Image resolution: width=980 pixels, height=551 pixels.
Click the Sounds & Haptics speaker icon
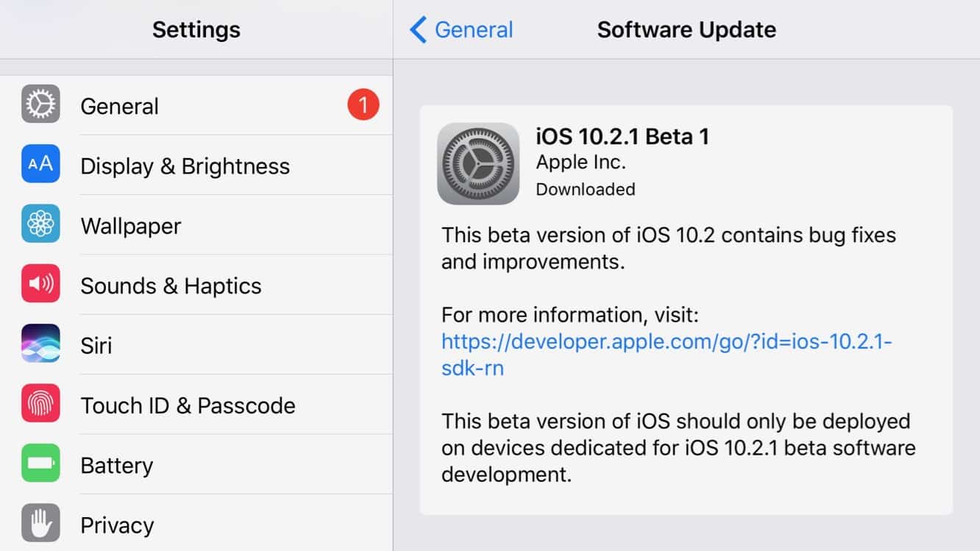(x=40, y=285)
